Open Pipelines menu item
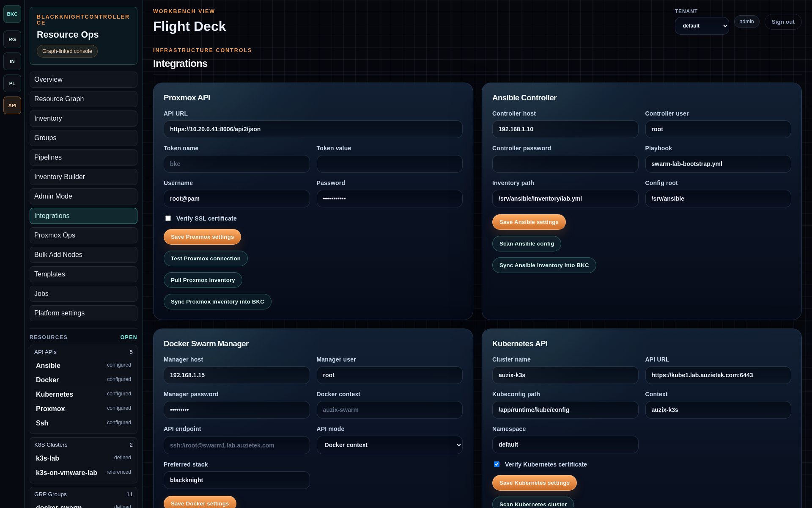The width and height of the screenshot is (812, 508). point(83,157)
